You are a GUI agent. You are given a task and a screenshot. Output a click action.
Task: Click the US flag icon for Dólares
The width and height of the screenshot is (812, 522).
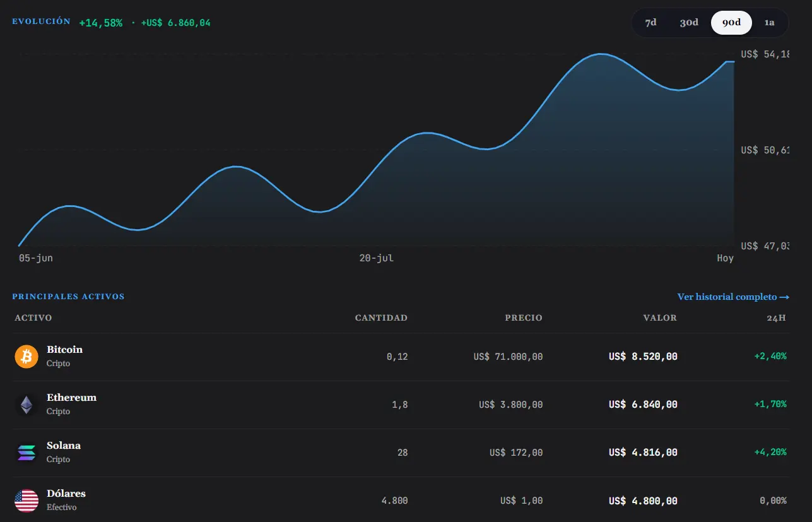(x=26, y=501)
